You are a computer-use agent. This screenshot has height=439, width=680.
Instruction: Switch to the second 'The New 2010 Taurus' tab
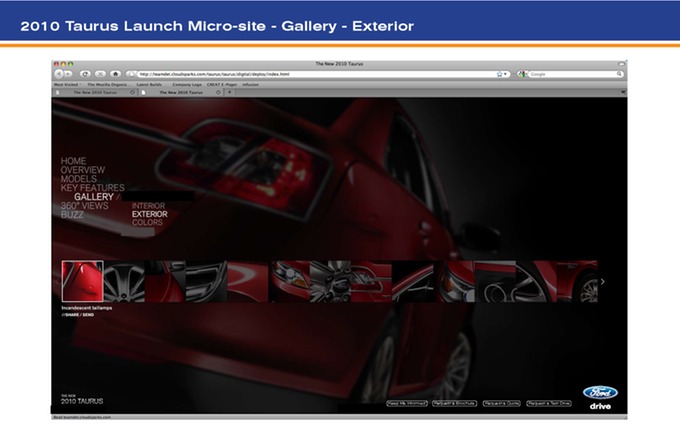(180, 92)
